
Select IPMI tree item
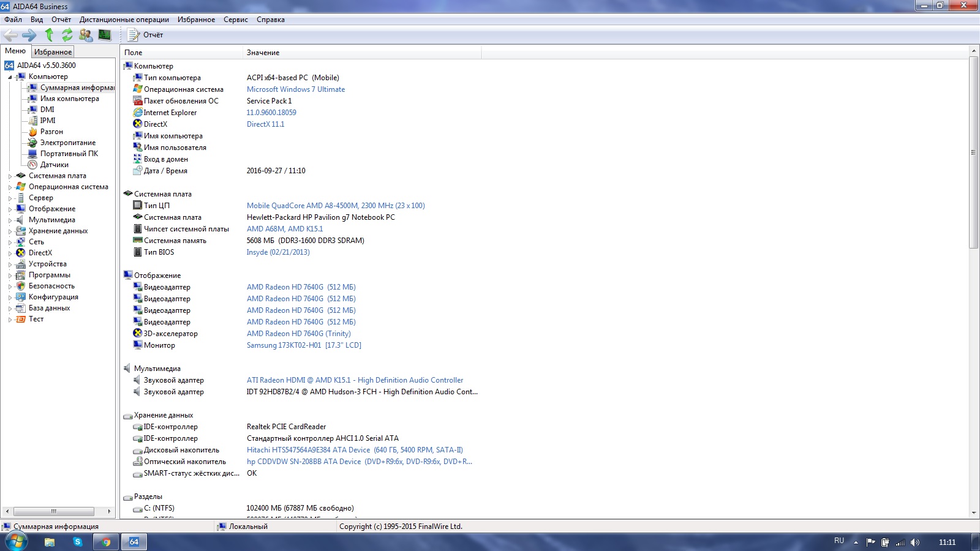[x=48, y=121]
